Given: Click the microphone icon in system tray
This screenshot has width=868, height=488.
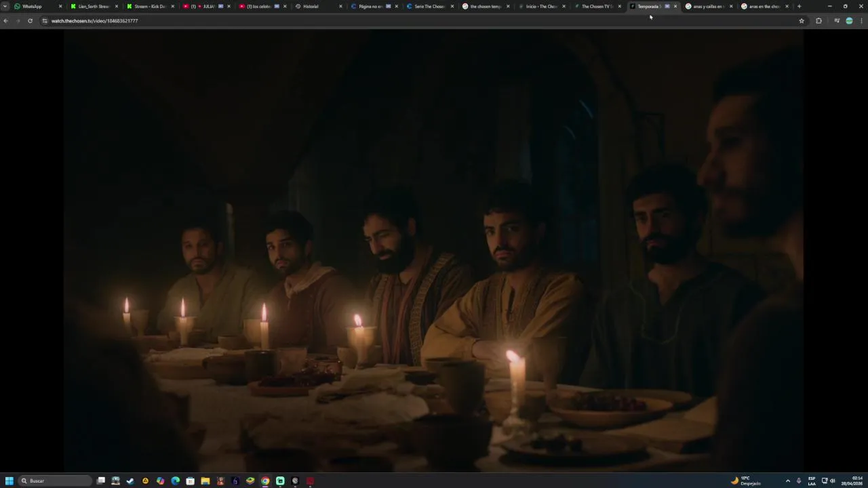Looking at the screenshot, I should pyautogui.click(x=798, y=481).
